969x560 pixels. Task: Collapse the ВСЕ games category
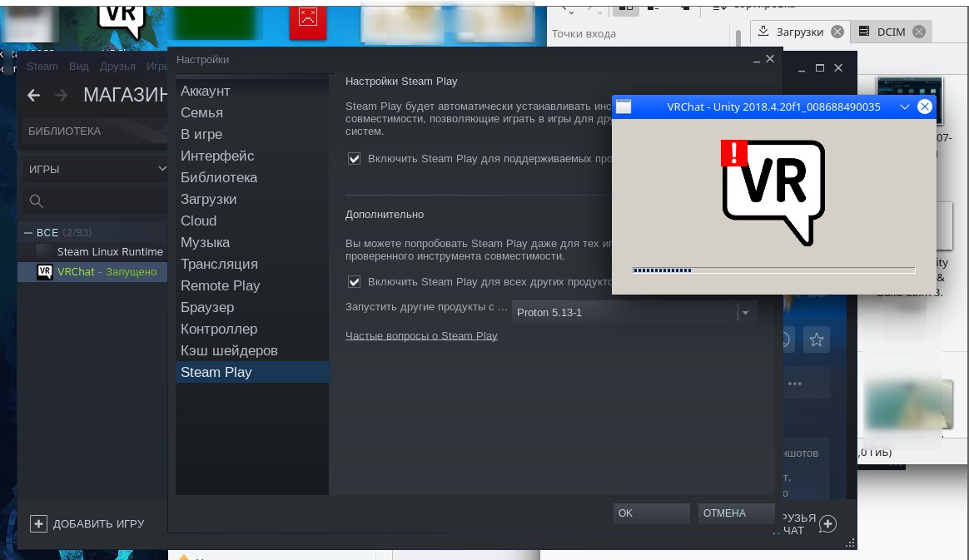coord(27,233)
